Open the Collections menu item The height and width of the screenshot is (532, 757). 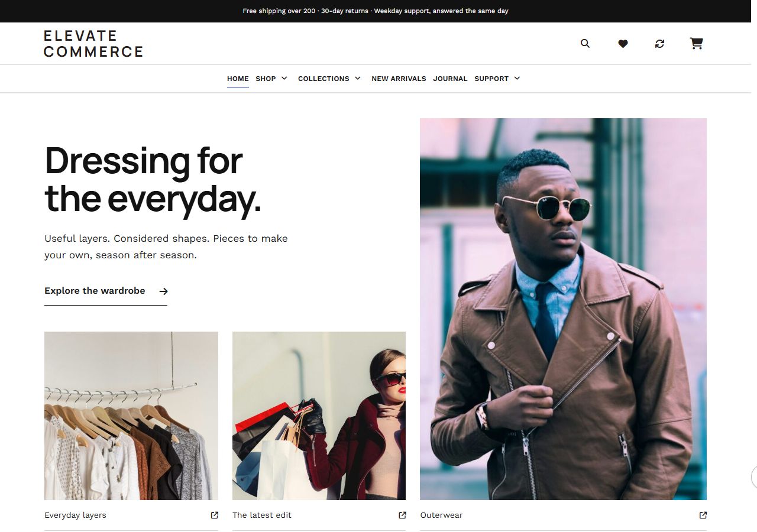[323, 79]
